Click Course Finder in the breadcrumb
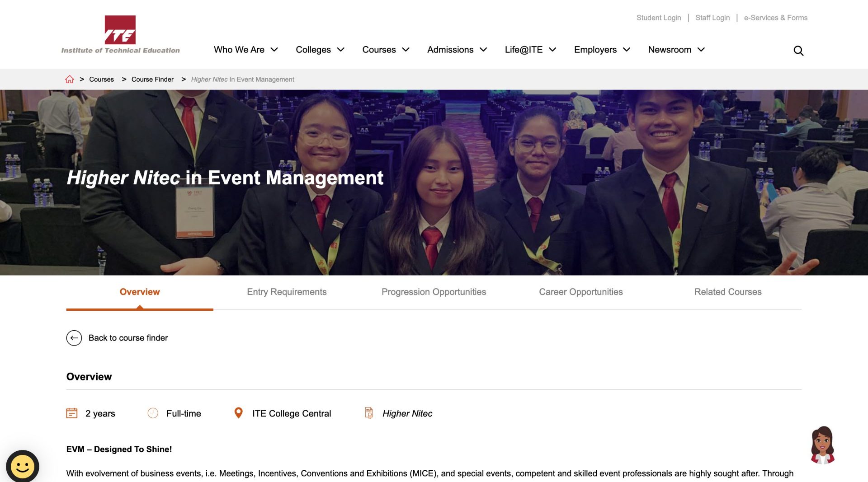 [152, 79]
